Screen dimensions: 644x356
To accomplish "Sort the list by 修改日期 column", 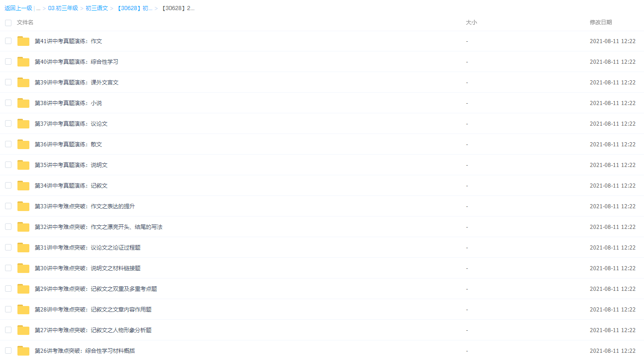I will (600, 22).
